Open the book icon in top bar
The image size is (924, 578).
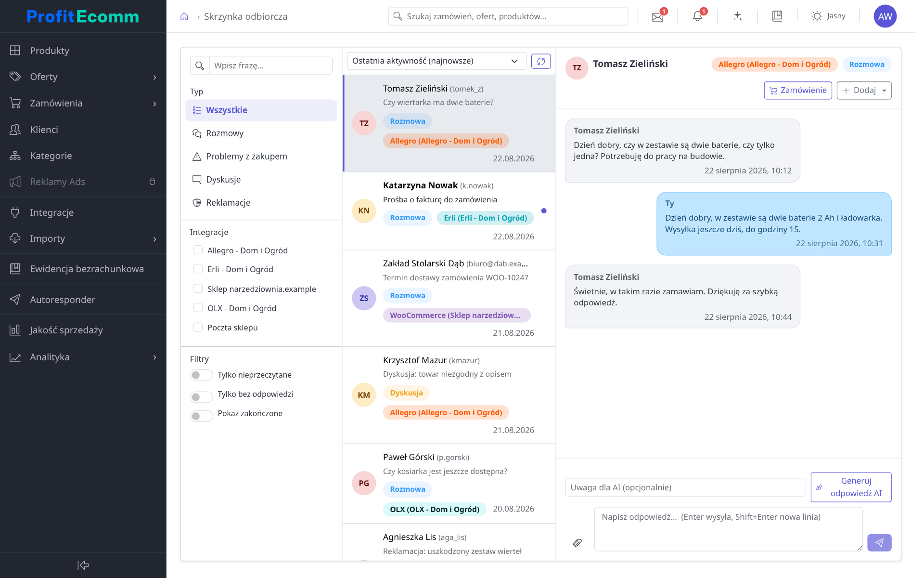pos(777,16)
